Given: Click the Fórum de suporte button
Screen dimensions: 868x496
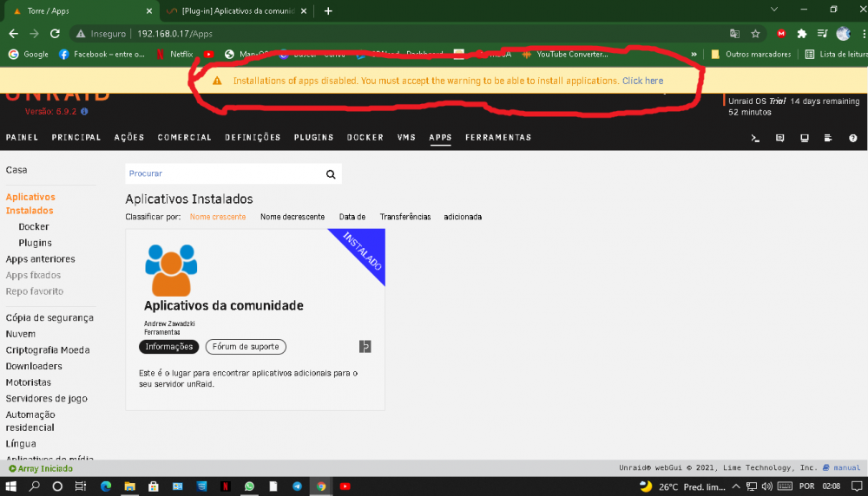Looking at the screenshot, I should pos(246,347).
